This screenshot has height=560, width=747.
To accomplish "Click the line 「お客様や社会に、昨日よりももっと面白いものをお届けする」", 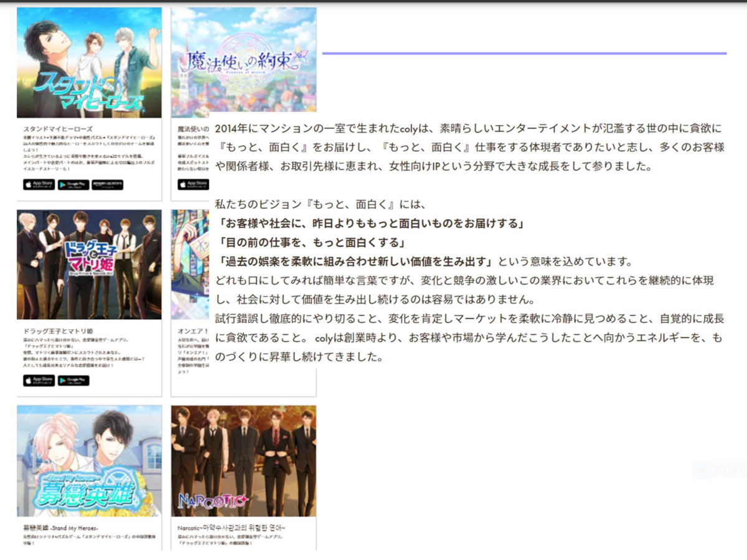I will pos(372,223).
